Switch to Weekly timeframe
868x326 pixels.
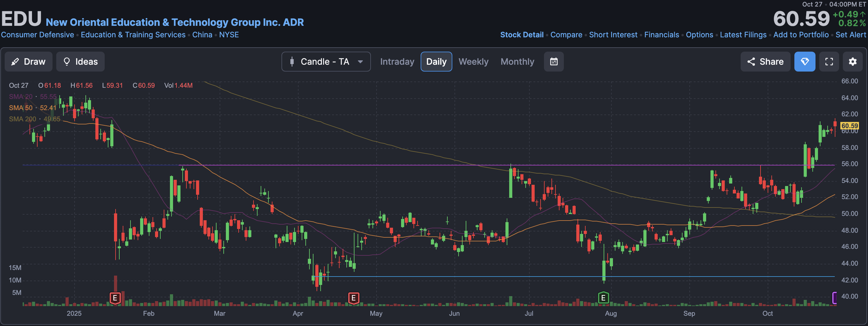[x=473, y=62]
